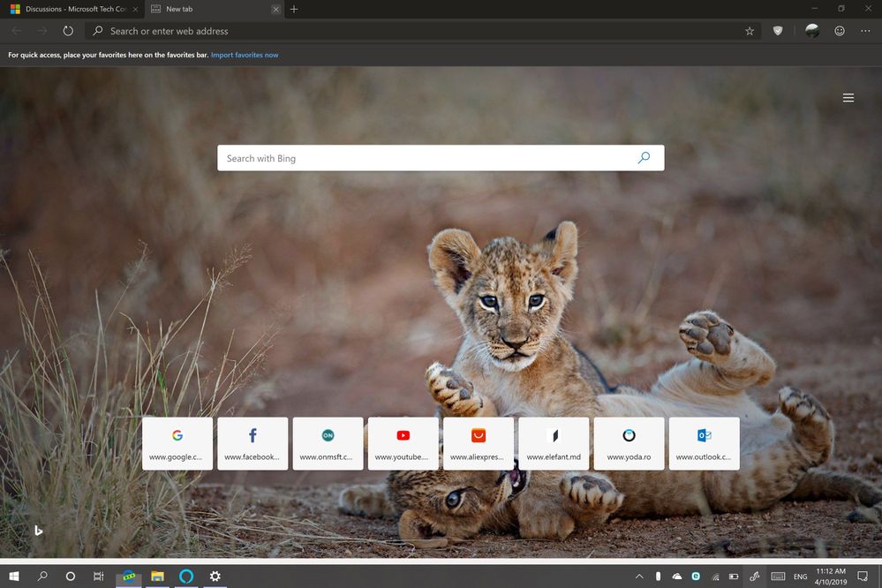Screen dimensions: 882x588
Task: Open the www.youtube... top site tile
Action: tap(403, 443)
